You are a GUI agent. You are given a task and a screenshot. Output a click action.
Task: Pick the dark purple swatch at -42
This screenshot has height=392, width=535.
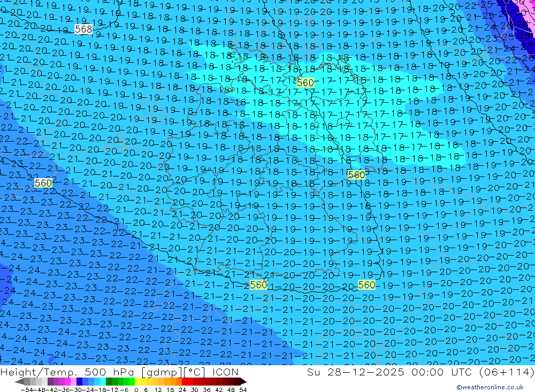coord(50,381)
